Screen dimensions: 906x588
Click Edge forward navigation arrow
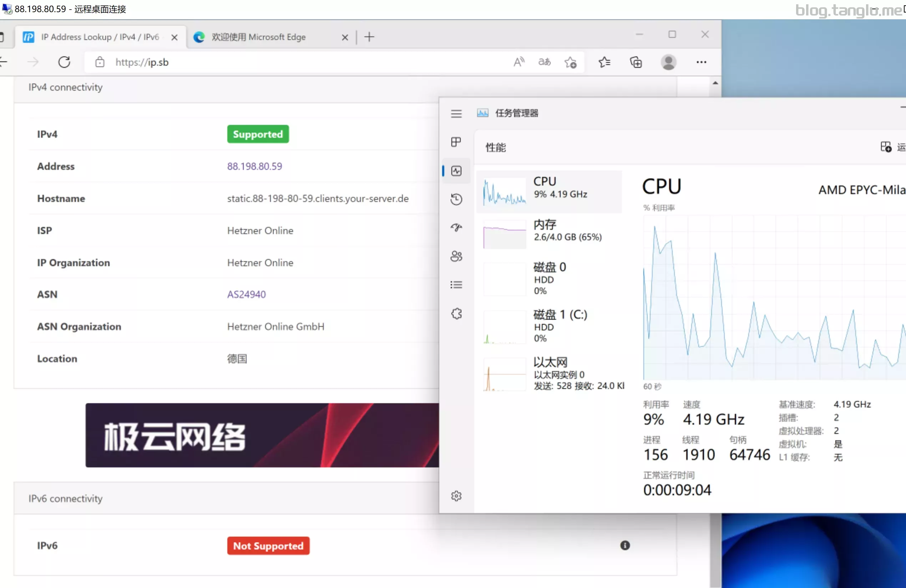click(x=34, y=62)
